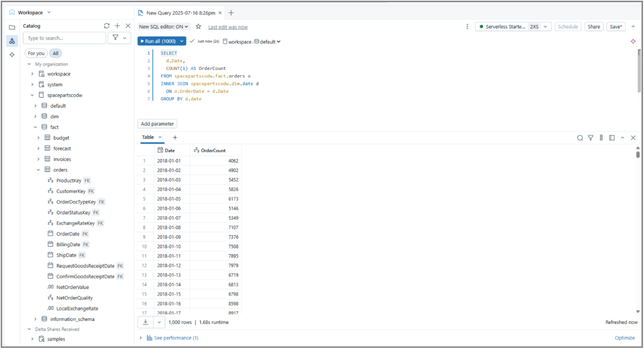Switch to the Table results tab
The width and height of the screenshot is (644, 349).
tap(149, 137)
